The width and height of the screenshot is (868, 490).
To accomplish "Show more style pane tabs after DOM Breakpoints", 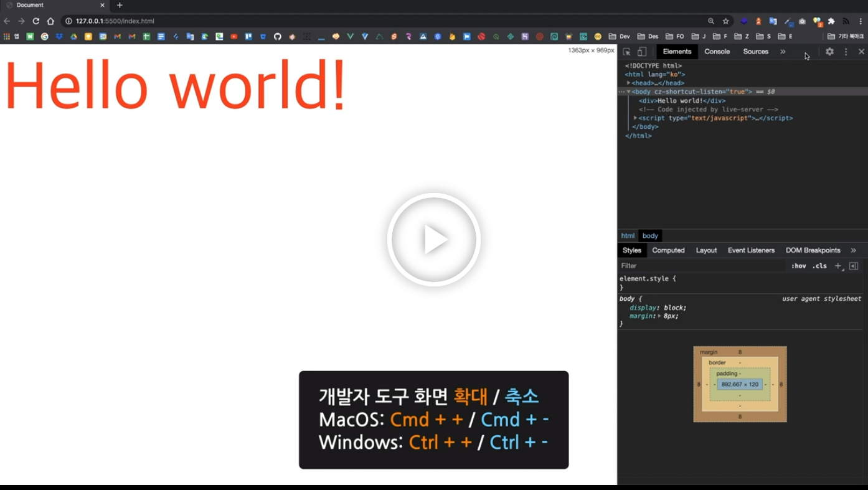I will [x=853, y=250].
